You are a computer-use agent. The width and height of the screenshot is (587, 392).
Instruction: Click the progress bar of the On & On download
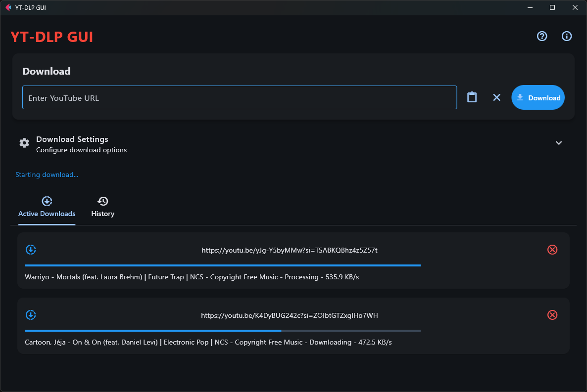pyautogui.click(x=223, y=331)
